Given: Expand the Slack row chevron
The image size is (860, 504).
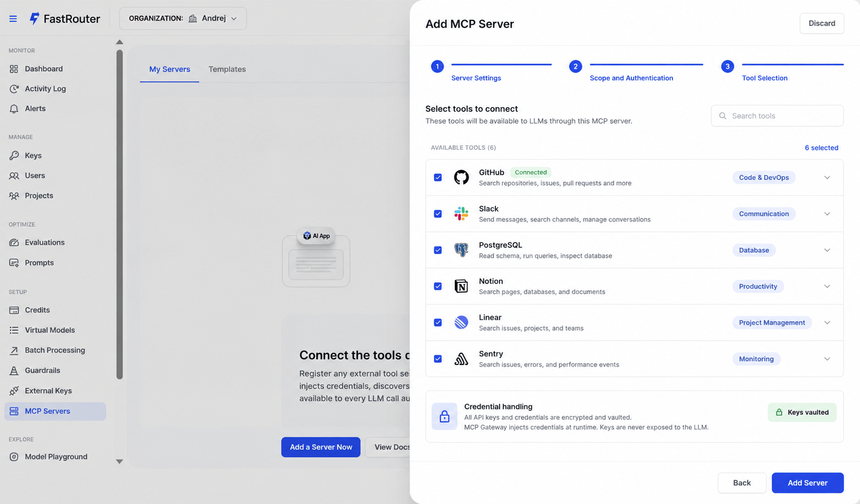Looking at the screenshot, I should pyautogui.click(x=827, y=214).
